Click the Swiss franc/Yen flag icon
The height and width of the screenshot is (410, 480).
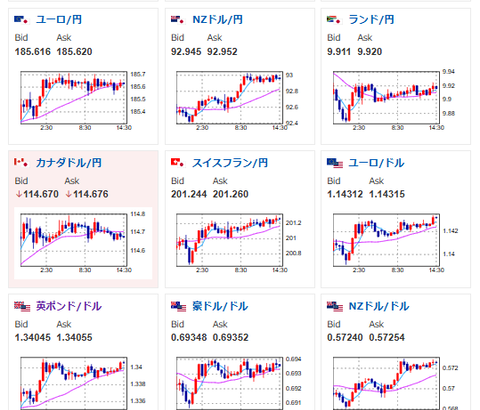click(x=178, y=163)
